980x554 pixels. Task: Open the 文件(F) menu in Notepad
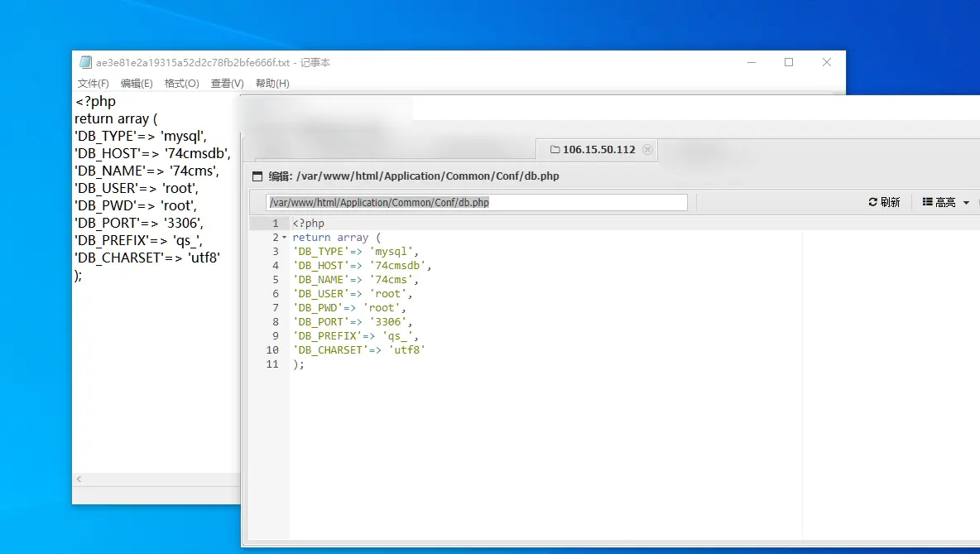[94, 83]
